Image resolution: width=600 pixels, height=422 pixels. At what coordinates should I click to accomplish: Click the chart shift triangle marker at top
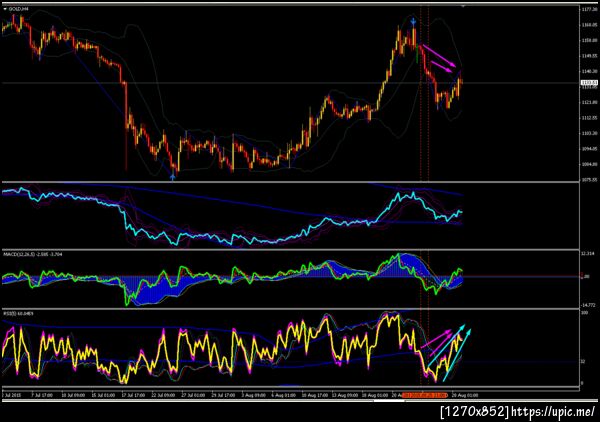(x=463, y=6)
